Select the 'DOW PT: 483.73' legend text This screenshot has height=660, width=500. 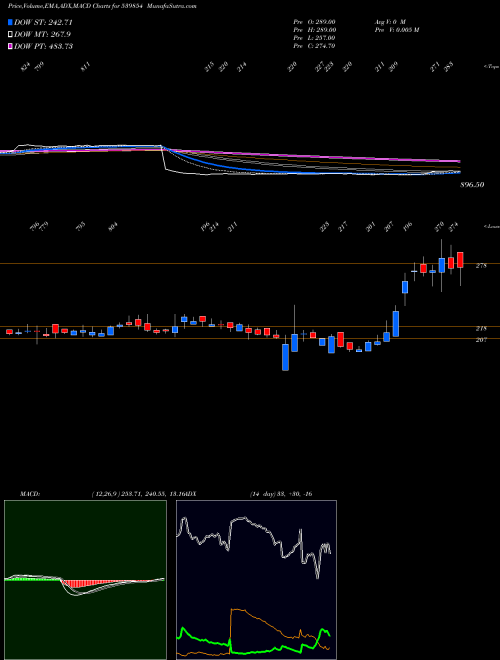44,46
